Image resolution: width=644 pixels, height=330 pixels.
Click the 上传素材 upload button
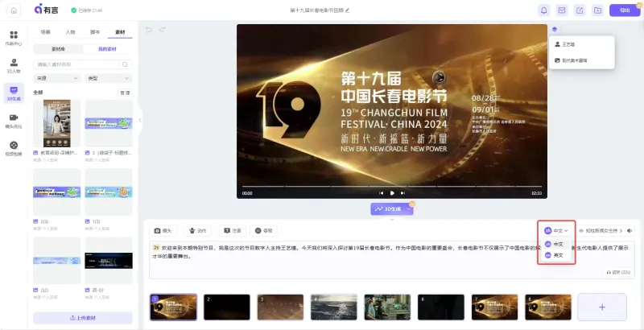point(83,318)
